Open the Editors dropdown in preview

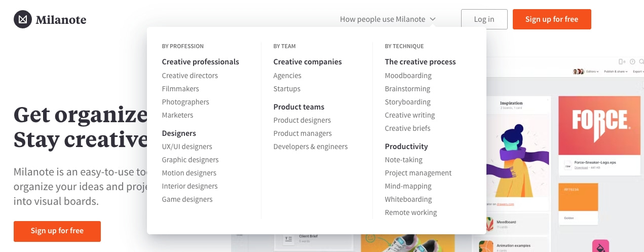[592, 71]
